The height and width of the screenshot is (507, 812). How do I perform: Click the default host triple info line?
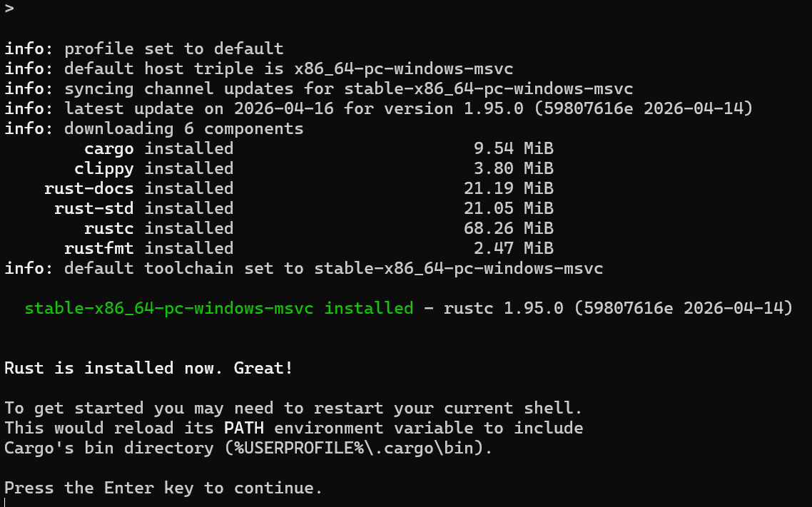click(259, 68)
